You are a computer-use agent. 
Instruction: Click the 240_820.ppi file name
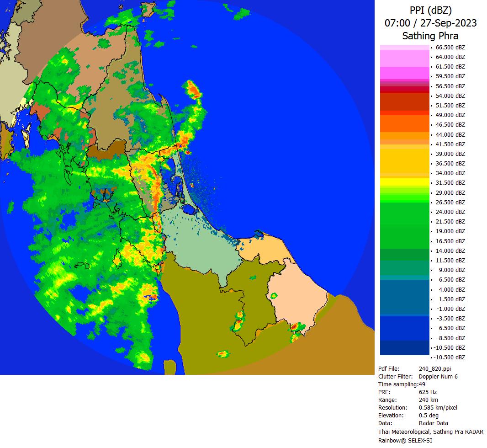[x=435, y=368]
